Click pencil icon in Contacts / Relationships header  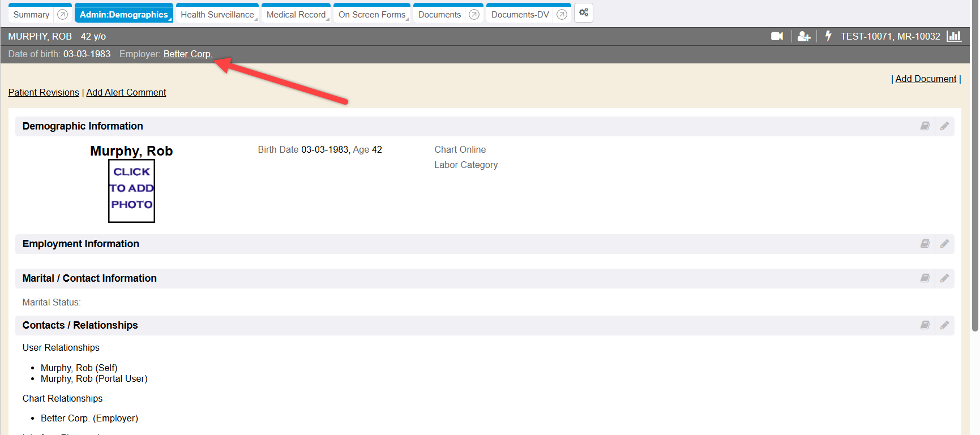tap(944, 325)
